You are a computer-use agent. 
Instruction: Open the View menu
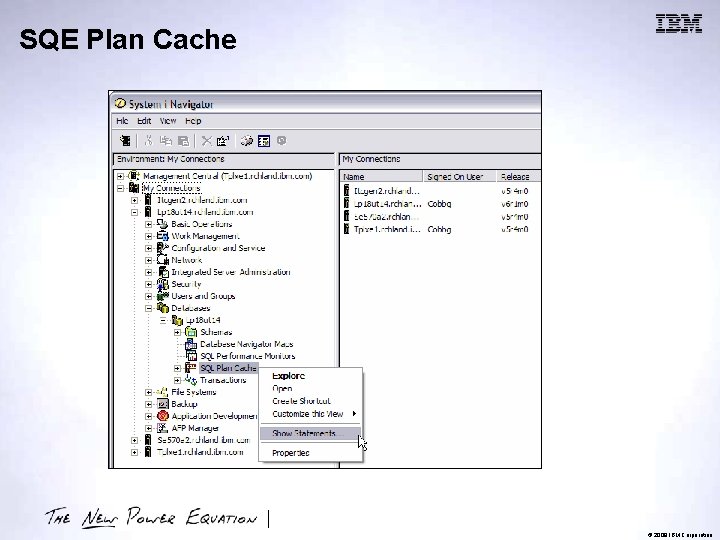168,121
